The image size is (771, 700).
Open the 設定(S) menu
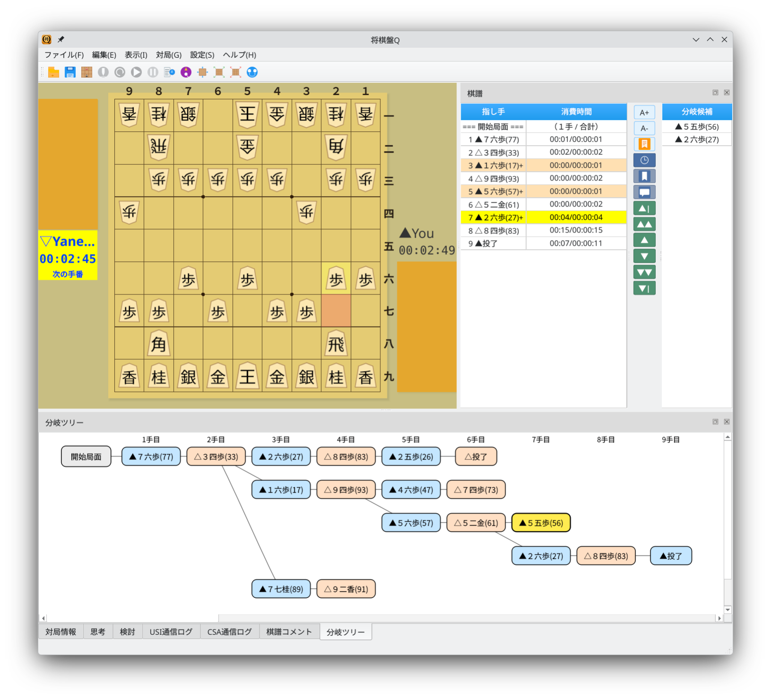pyautogui.click(x=202, y=55)
